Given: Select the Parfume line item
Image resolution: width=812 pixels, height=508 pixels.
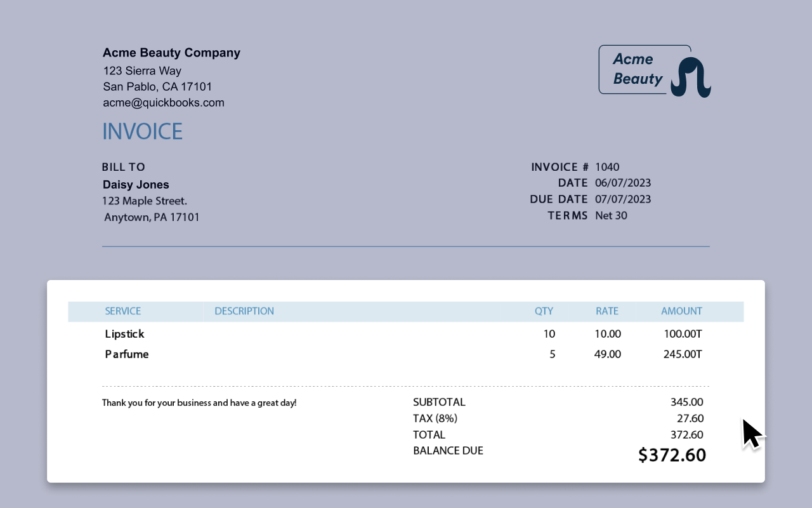Looking at the screenshot, I should (127, 354).
